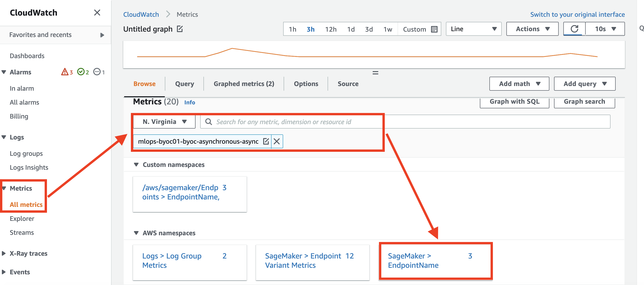Open Explorer in the sidebar
The height and width of the screenshot is (285, 644).
22,219
